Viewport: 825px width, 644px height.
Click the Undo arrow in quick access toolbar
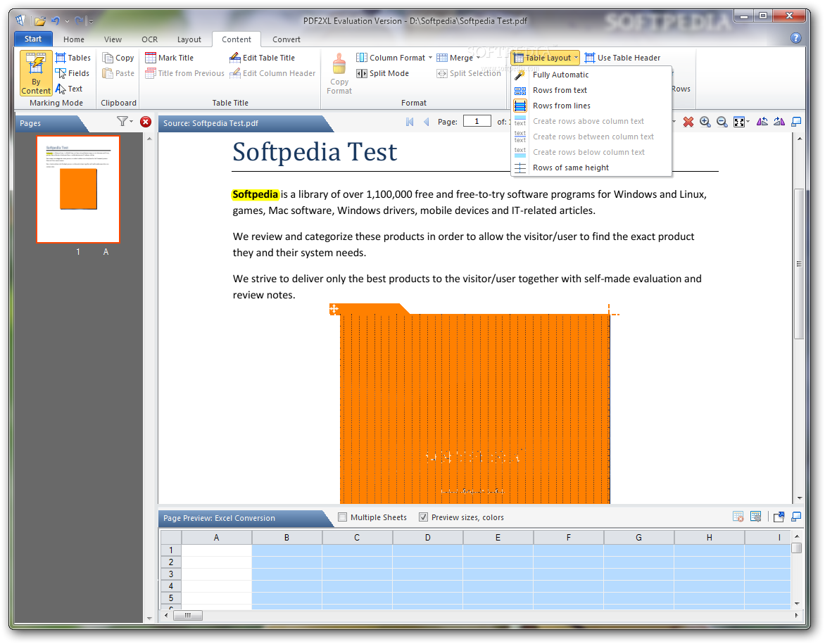click(55, 21)
